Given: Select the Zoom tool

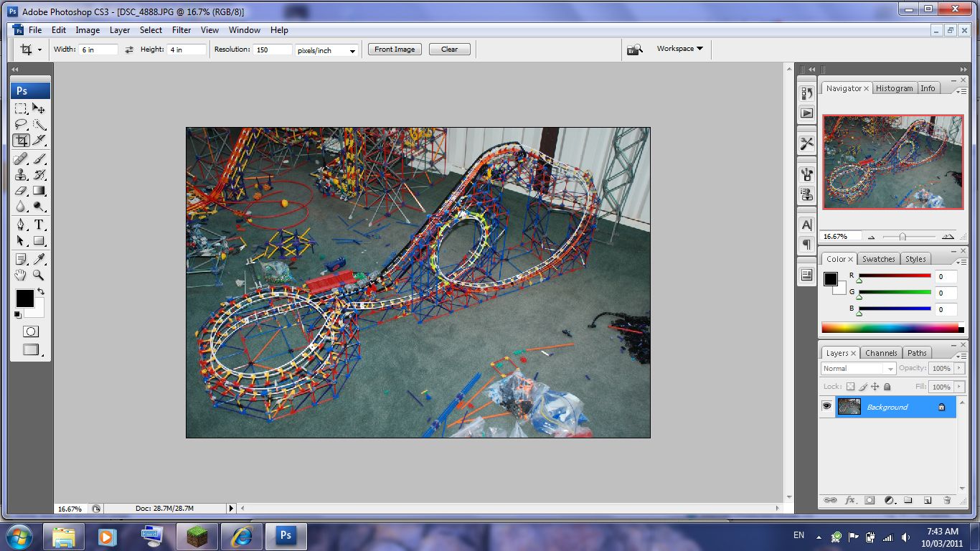Looking at the screenshot, I should coord(39,275).
